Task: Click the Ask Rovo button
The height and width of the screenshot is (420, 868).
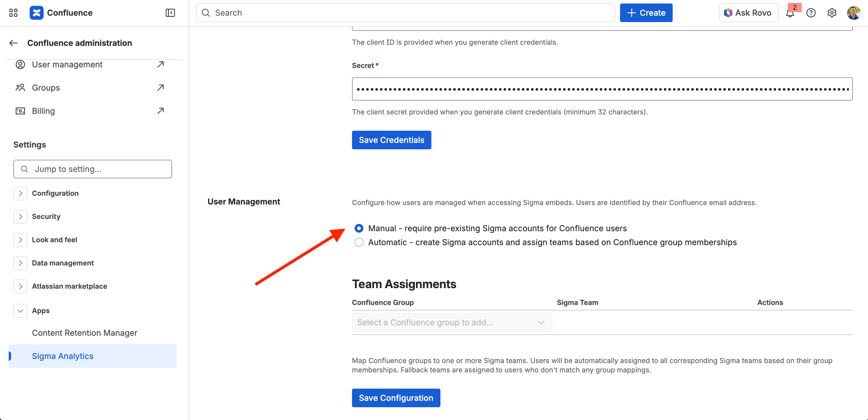Action: [748, 13]
